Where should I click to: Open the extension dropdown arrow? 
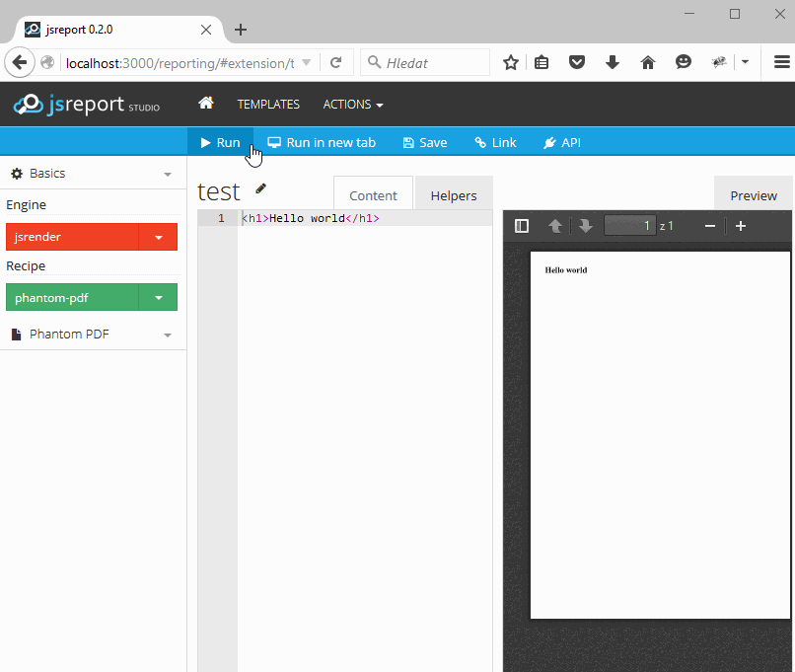pos(745,62)
